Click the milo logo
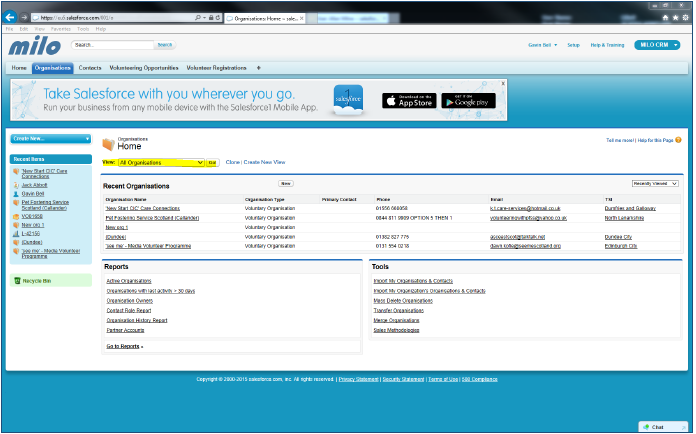Image resolution: width=696 pixels, height=434 pixels. tap(35, 45)
